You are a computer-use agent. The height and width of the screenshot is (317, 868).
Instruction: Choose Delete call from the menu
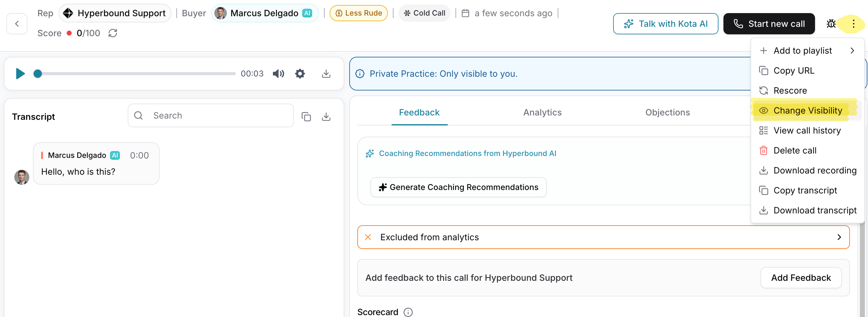[807, 150]
